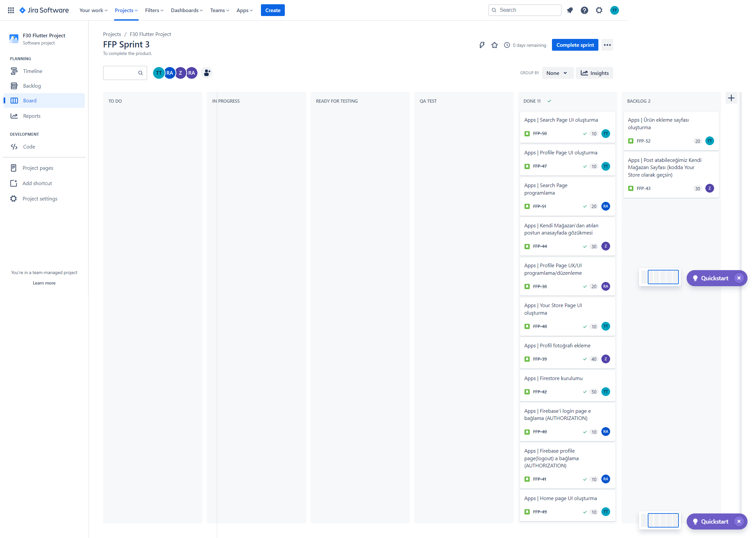
Task: Open the Jira settings gear icon
Action: [x=599, y=10]
